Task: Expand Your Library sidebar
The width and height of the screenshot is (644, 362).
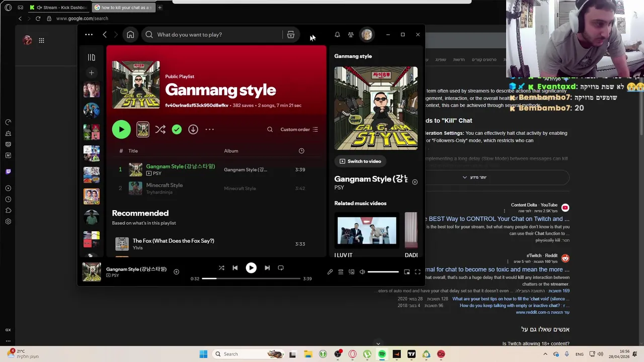Action: (91, 57)
